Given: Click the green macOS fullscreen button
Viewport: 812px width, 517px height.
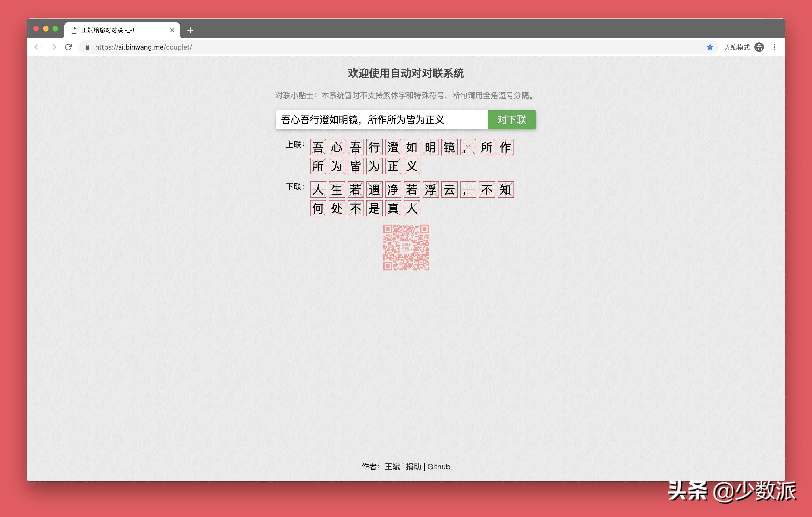Looking at the screenshot, I should point(55,29).
